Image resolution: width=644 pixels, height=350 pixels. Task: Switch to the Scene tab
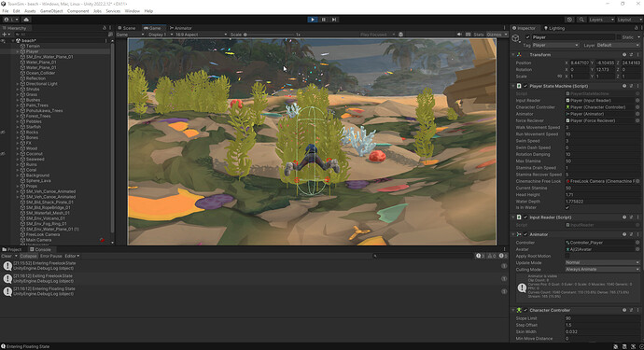(127, 28)
